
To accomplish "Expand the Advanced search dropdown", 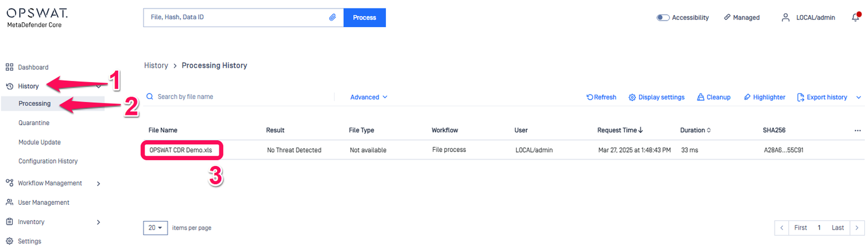I will pos(369,97).
